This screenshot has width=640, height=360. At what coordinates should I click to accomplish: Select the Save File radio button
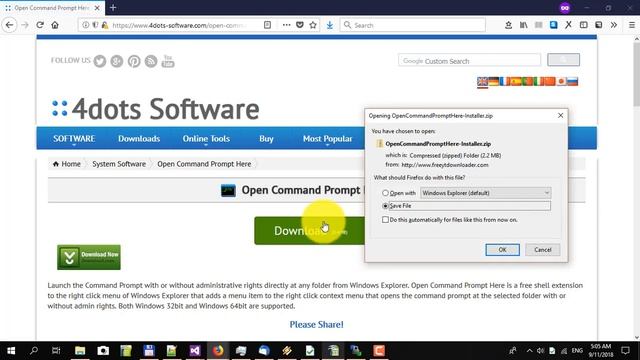click(385, 206)
